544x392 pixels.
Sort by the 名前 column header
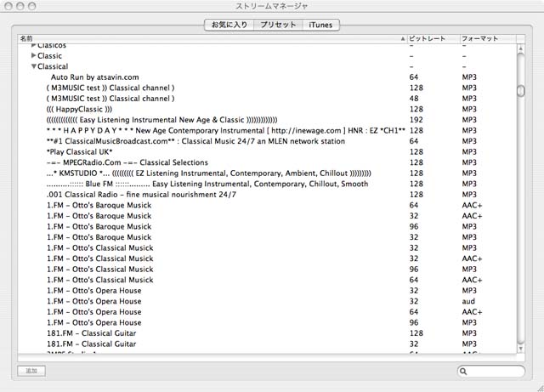tap(212, 38)
